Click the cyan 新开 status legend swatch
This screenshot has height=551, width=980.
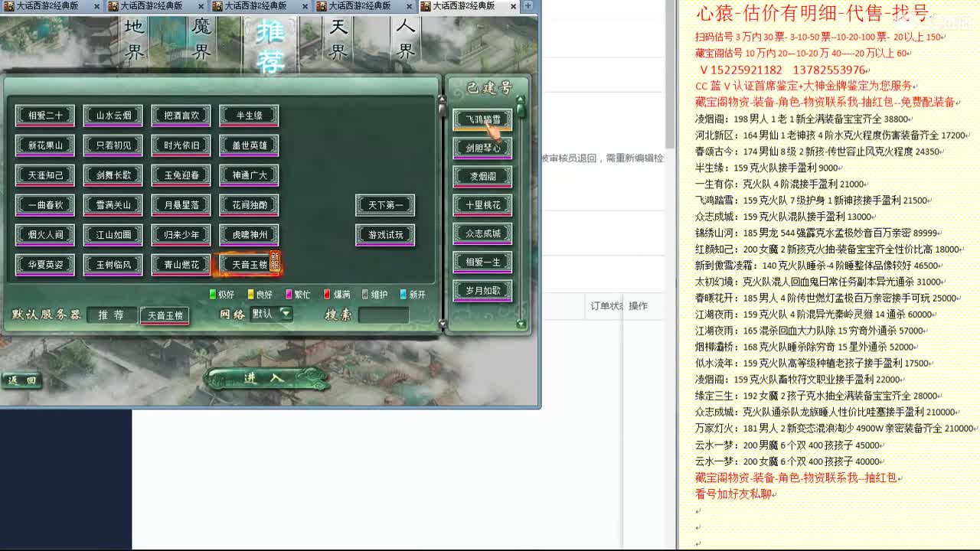pyautogui.click(x=403, y=294)
